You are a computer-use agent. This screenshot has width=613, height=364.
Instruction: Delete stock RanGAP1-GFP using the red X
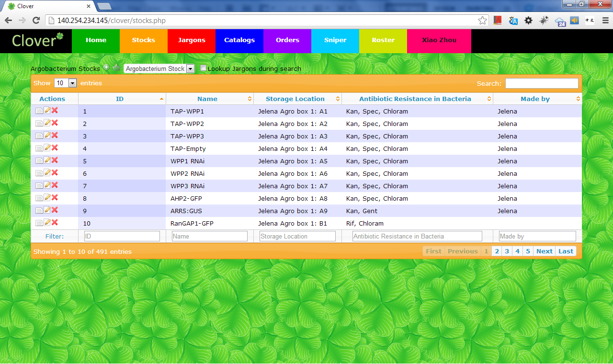(x=55, y=223)
